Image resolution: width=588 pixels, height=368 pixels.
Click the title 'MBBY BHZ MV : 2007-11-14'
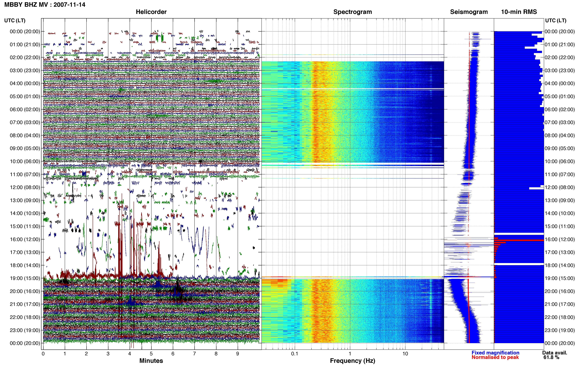point(45,5)
